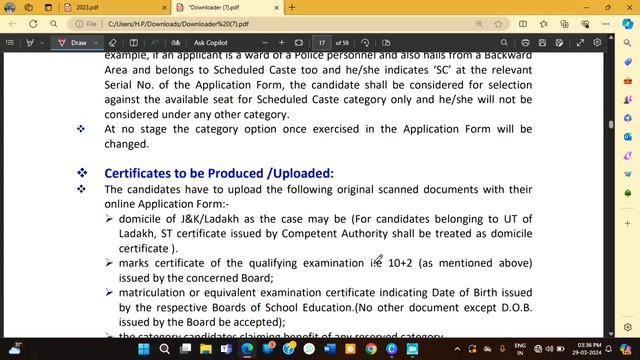Click Save as icon
The width and height of the screenshot is (640, 360).
click(x=559, y=43)
